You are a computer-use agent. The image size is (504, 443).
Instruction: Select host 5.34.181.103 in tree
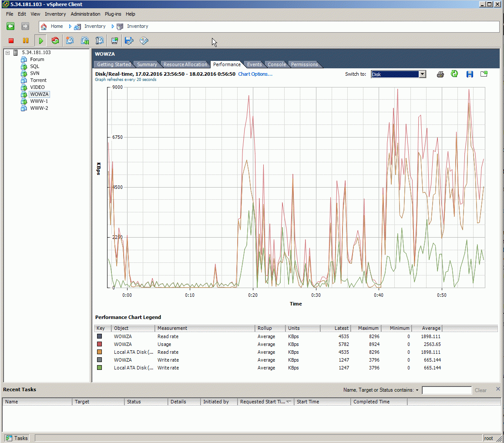point(36,52)
